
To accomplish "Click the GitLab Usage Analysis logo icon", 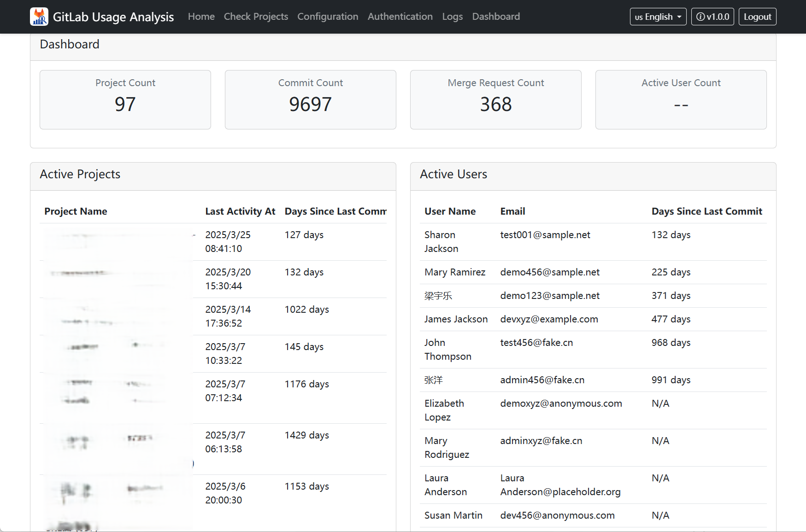I will coord(39,17).
